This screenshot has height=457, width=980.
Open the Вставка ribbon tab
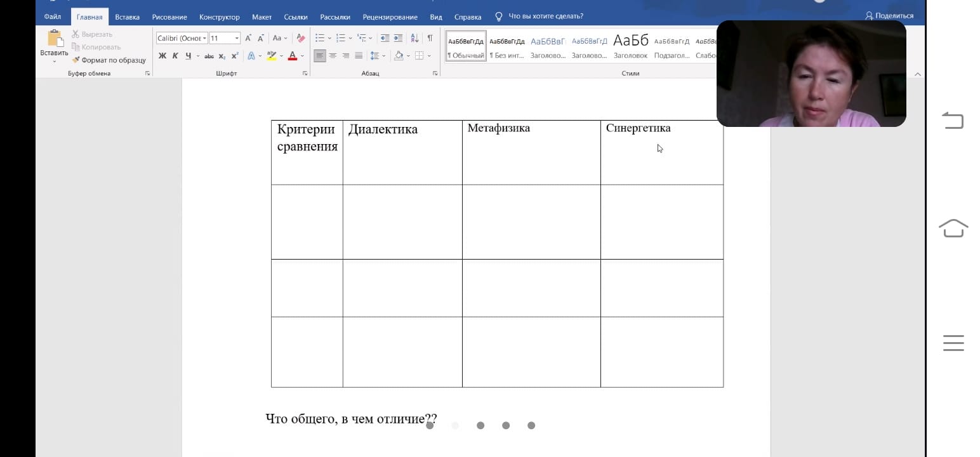click(127, 17)
